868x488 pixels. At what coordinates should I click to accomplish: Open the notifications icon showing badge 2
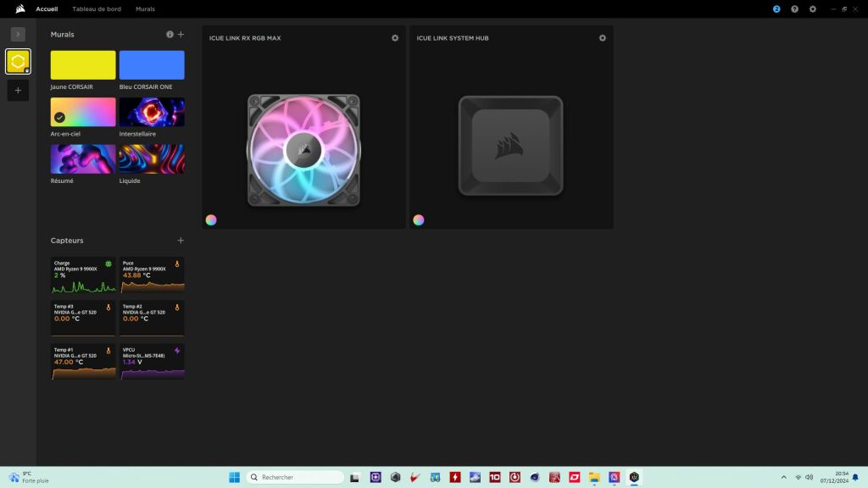pos(776,8)
